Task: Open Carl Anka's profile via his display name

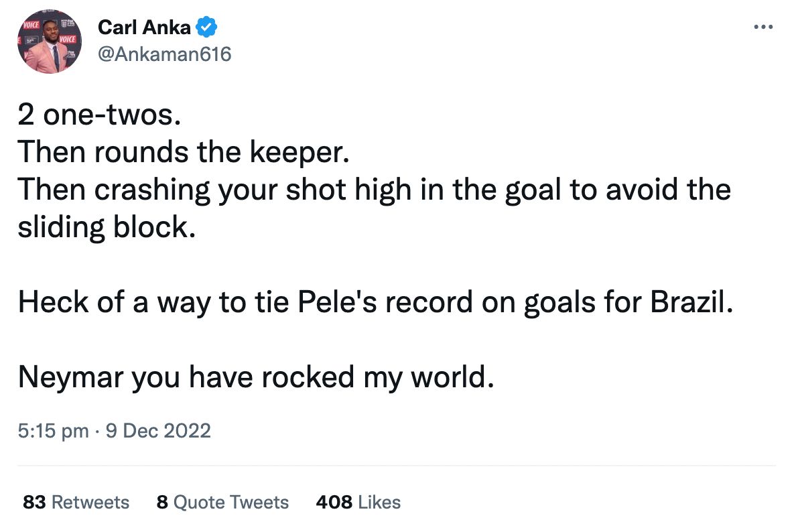Action: coord(145,27)
